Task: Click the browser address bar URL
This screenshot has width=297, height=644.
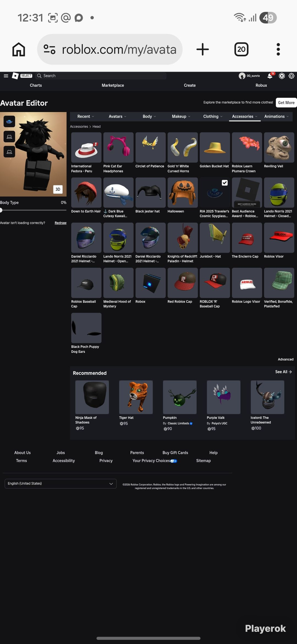Action: click(x=119, y=49)
